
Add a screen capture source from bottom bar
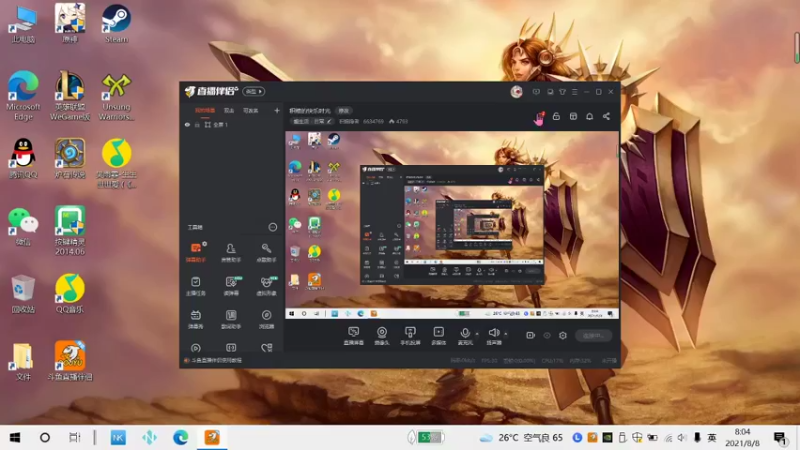pyautogui.click(x=354, y=336)
